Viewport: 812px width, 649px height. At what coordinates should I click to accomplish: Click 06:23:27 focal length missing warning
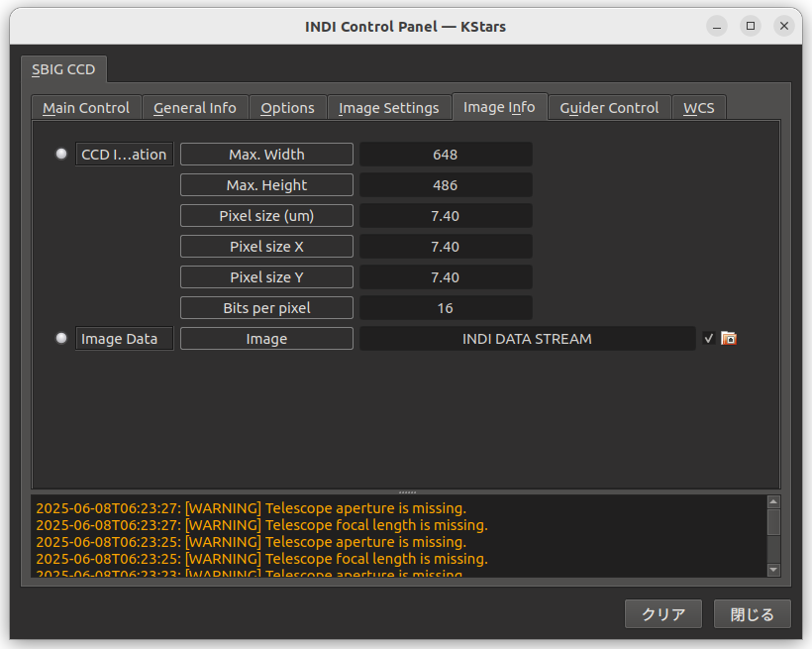click(x=262, y=525)
